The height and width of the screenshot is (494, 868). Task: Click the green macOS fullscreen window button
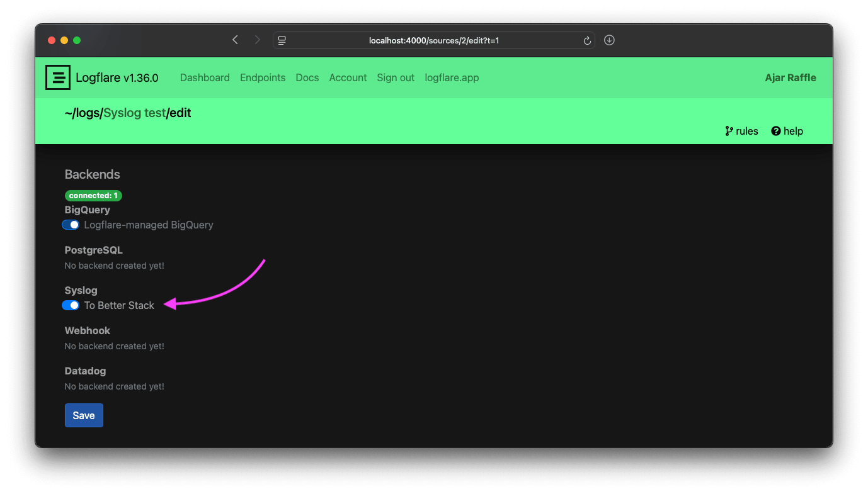pos(77,40)
